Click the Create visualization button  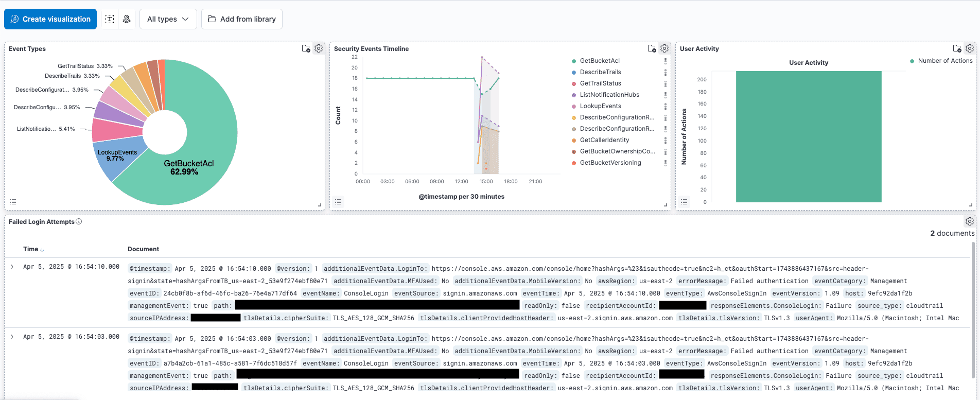pyautogui.click(x=50, y=19)
